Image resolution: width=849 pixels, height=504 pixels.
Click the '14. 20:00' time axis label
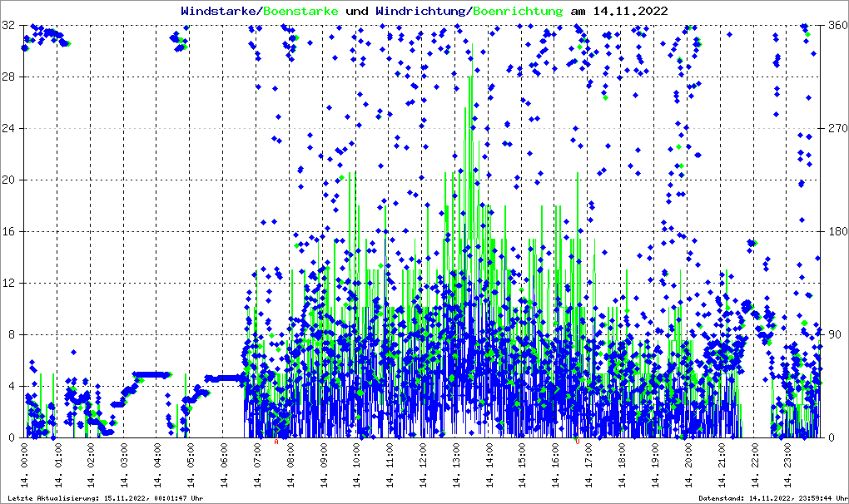[x=688, y=465]
